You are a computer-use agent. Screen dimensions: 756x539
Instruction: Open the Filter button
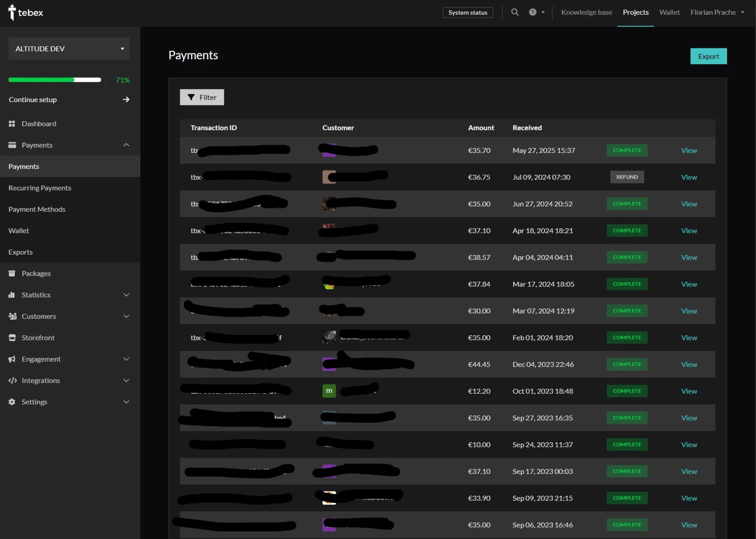pyautogui.click(x=202, y=97)
